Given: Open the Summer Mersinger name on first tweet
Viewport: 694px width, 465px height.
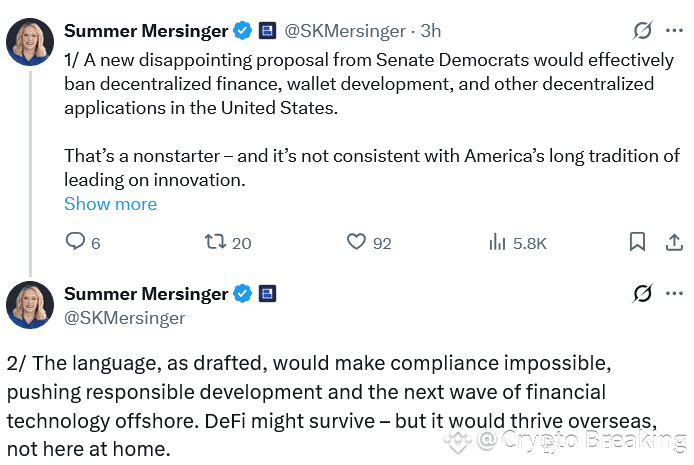Looking at the screenshot, I should [146, 31].
